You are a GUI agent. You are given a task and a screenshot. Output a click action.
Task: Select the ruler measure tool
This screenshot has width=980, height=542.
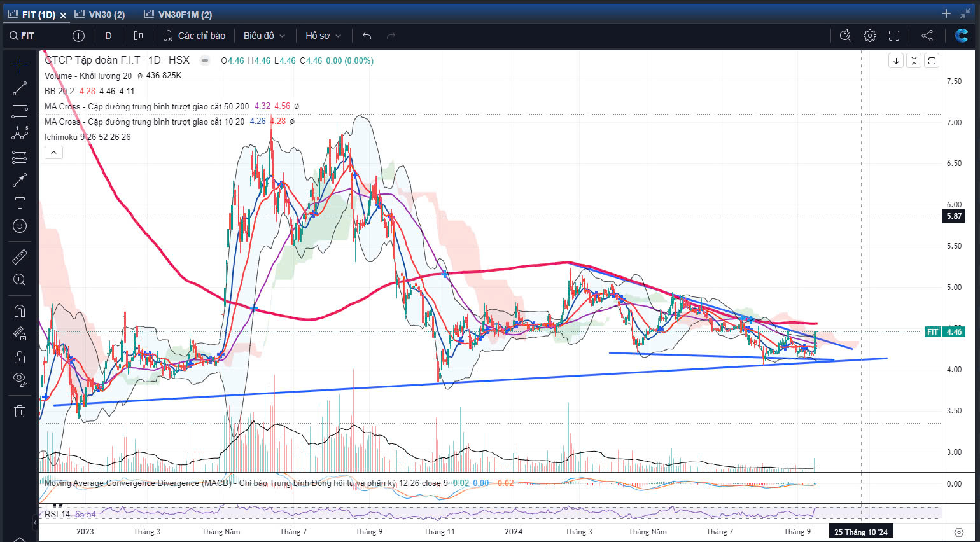pyautogui.click(x=20, y=256)
